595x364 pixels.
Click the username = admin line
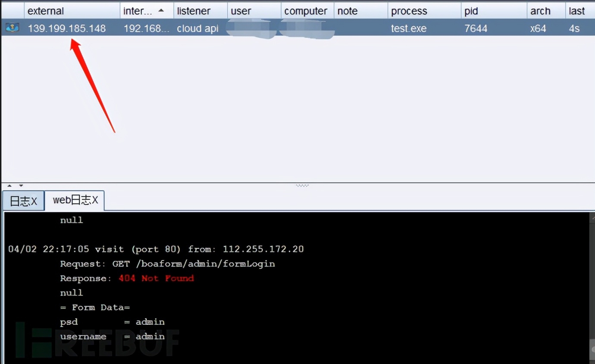coord(112,336)
